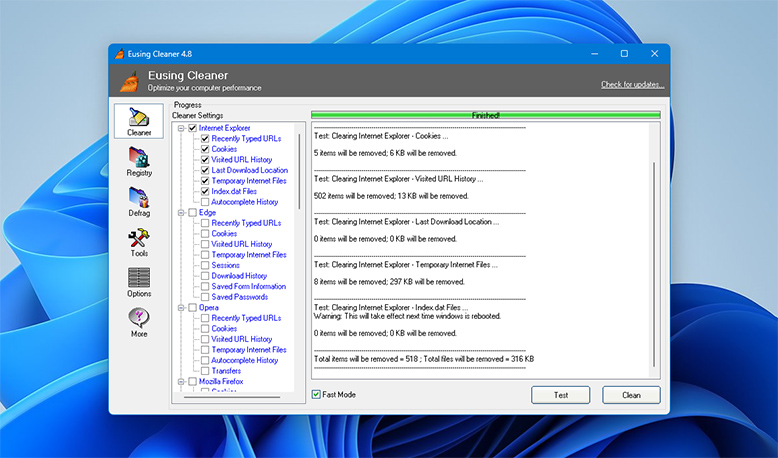Uncheck the Internet Explorer group checkbox
This screenshot has height=458, width=778.
pyautogui.click(x=193, y=128)
